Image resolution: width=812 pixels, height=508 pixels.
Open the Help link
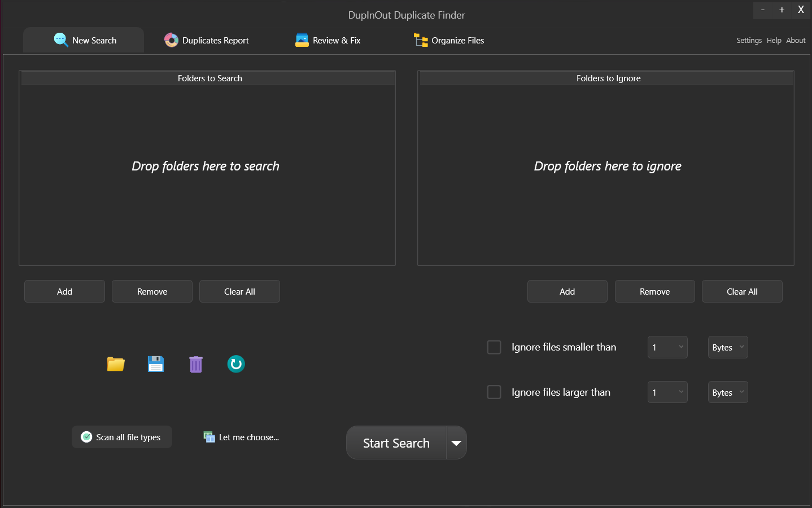[x=774, y=41]
